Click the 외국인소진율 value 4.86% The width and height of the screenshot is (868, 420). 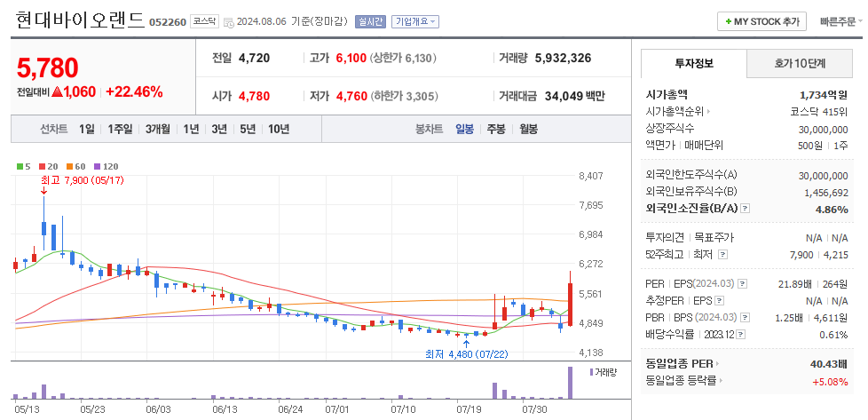832,209
